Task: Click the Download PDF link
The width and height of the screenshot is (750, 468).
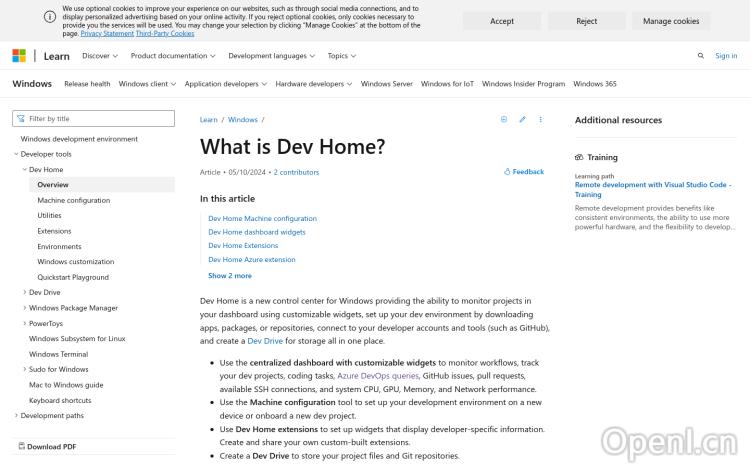Action: (47, 446)
